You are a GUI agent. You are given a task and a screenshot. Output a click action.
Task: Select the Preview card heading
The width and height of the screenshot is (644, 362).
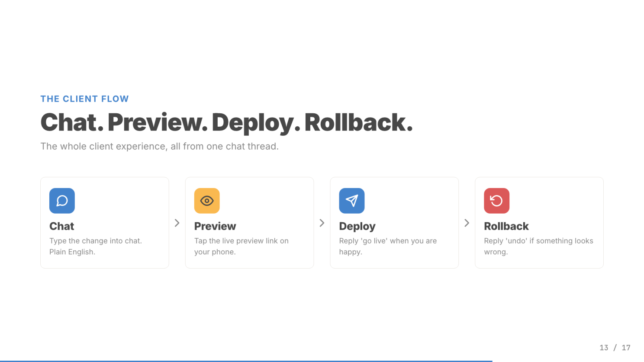tap(215, 226)
